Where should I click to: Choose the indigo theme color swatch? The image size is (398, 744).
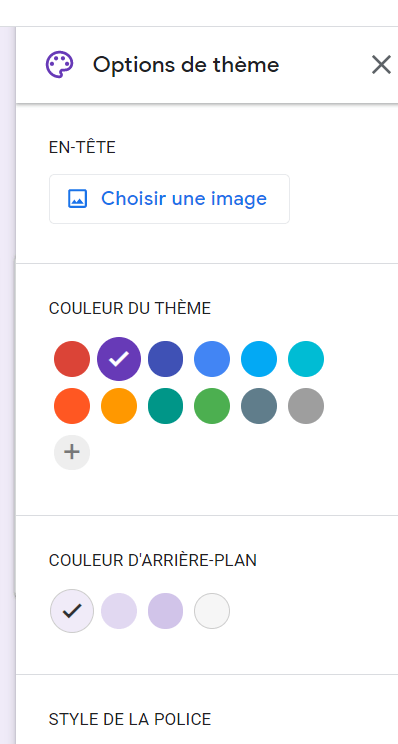coord(165,359)
